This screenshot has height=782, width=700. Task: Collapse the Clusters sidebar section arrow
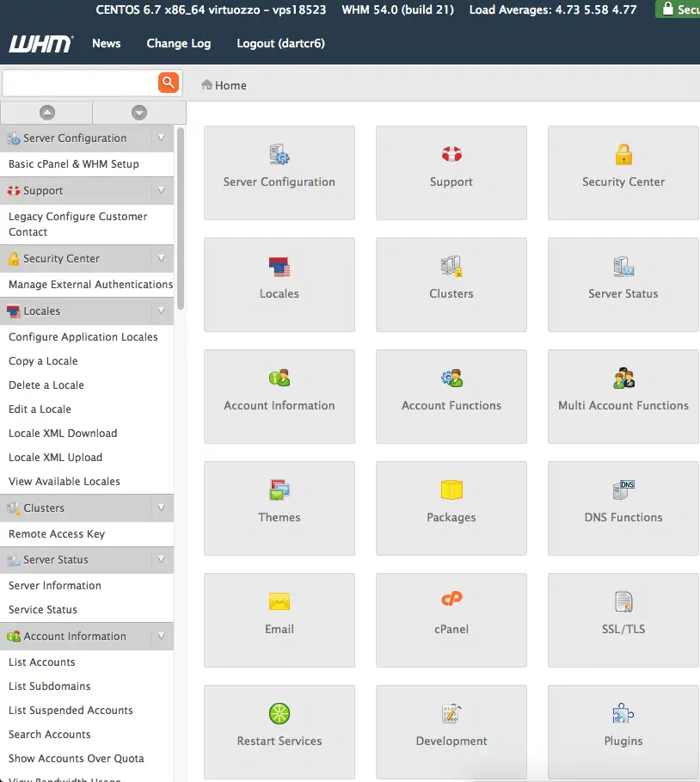(x=161, y=508)
